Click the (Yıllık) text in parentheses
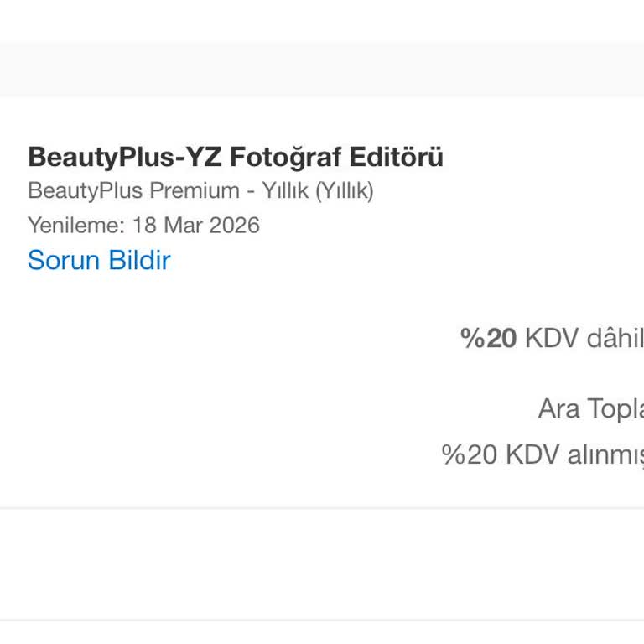The image size is (644, 644). click(344, 191)
